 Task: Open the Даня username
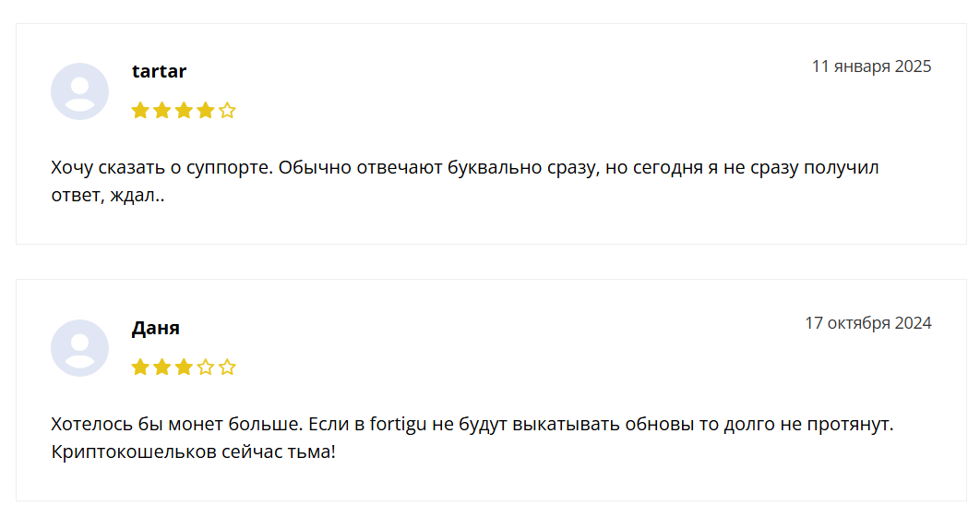click(156, 328)
